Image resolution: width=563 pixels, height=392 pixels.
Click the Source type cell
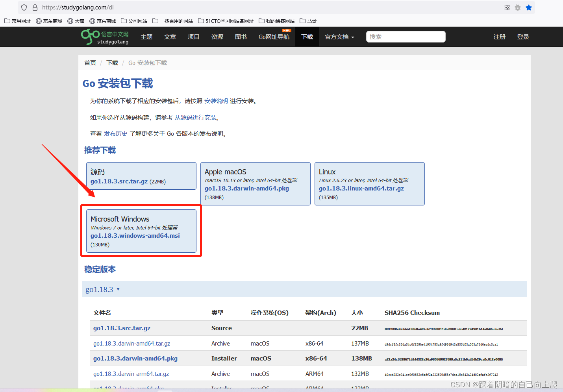(222, 328)
